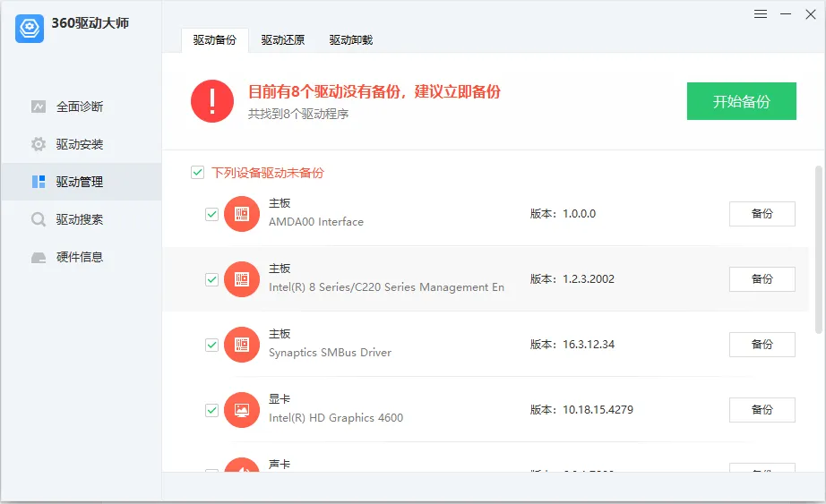Click the Intel(R) 8 Series/C220 driver name

(386, 287)
